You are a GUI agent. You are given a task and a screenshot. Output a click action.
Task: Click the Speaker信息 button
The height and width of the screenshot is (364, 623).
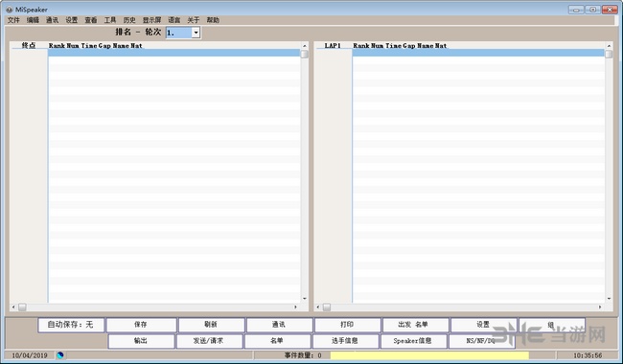[x=414, y=341]
